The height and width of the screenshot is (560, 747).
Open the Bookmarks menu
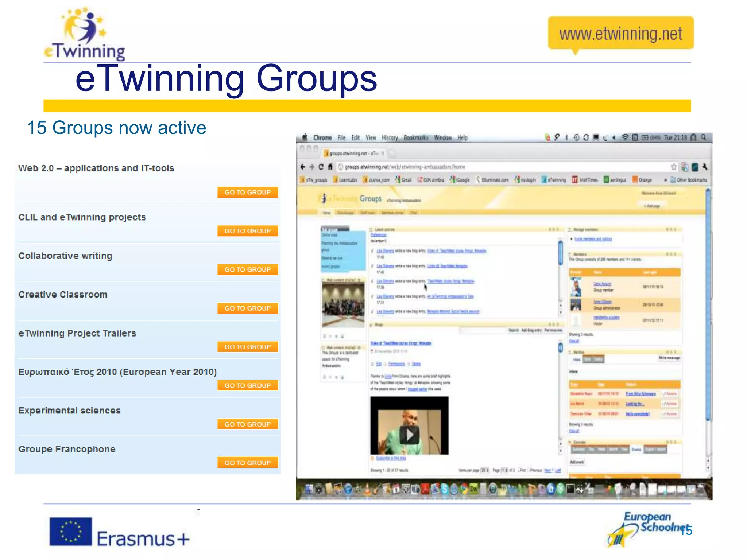[416, 137]
